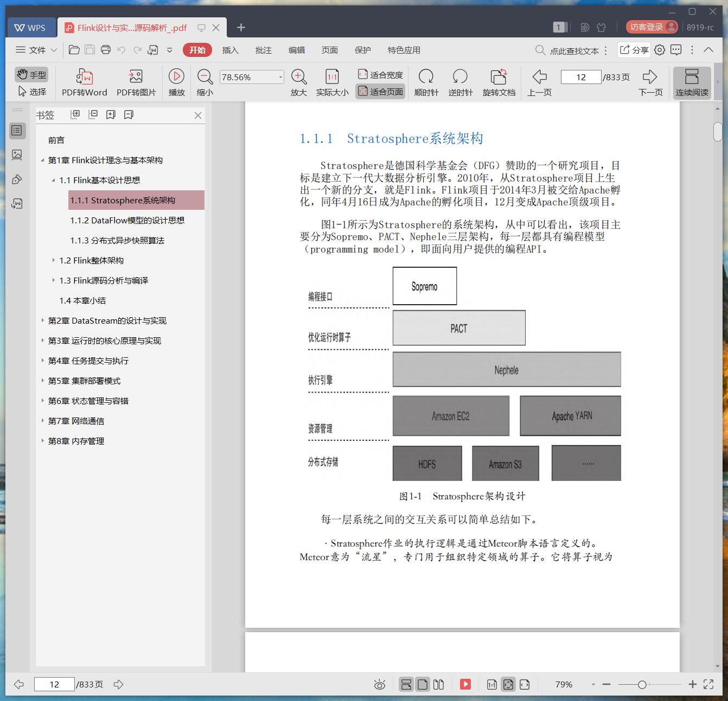Click the 分享 share button
This screenshot has width=728, height=701.
click(x=634, y=50)
